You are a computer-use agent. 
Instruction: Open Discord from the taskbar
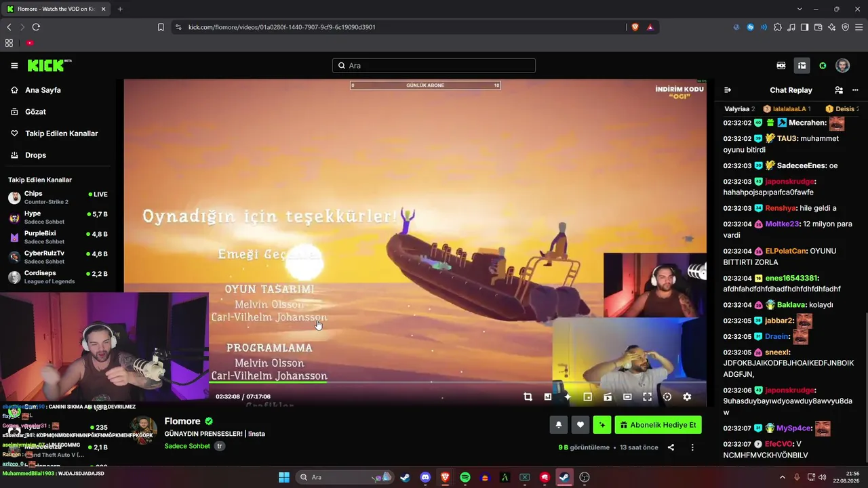425,477
